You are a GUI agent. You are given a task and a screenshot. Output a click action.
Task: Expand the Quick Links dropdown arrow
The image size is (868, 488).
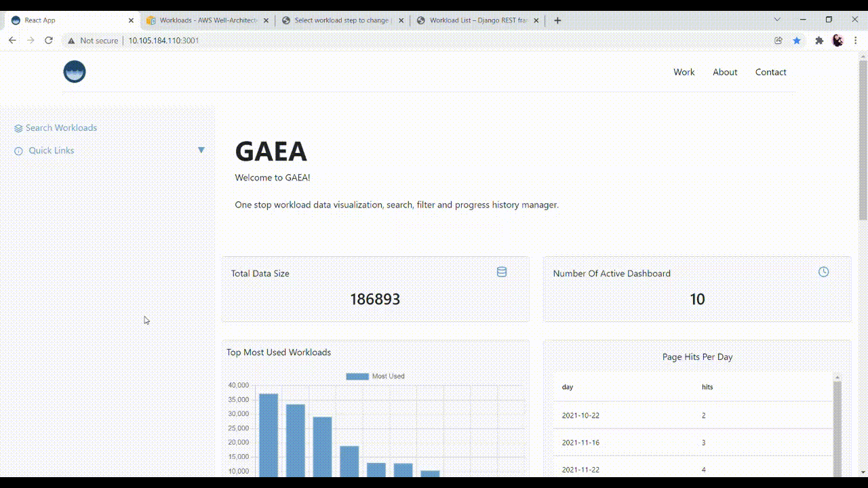point(201,150)
